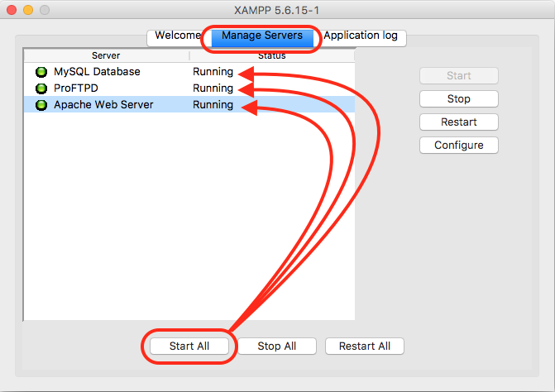
Task: Open Configure for the selected server
Action: [x=459, y=145]
